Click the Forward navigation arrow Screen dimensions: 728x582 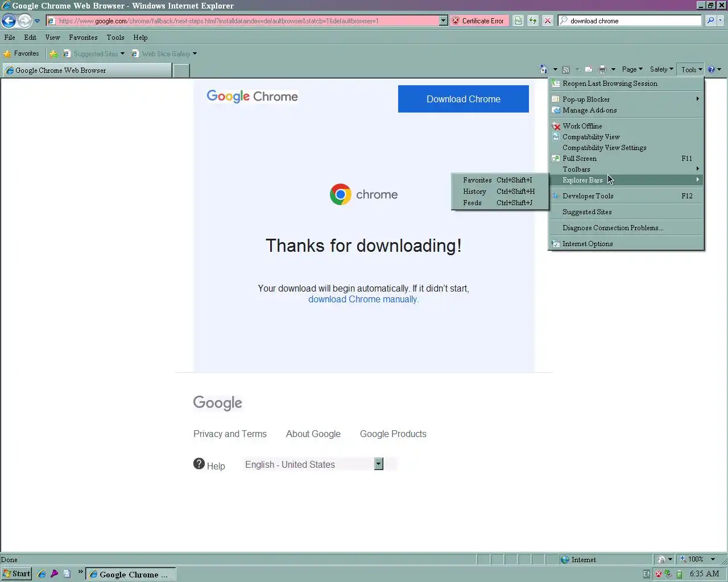[24, 20]
